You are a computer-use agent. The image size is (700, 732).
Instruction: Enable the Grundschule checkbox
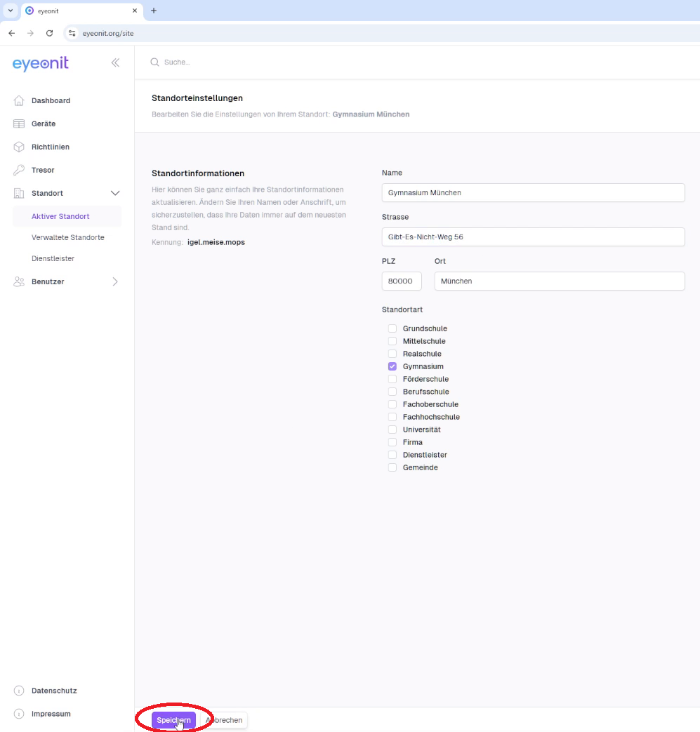(392, 328)
